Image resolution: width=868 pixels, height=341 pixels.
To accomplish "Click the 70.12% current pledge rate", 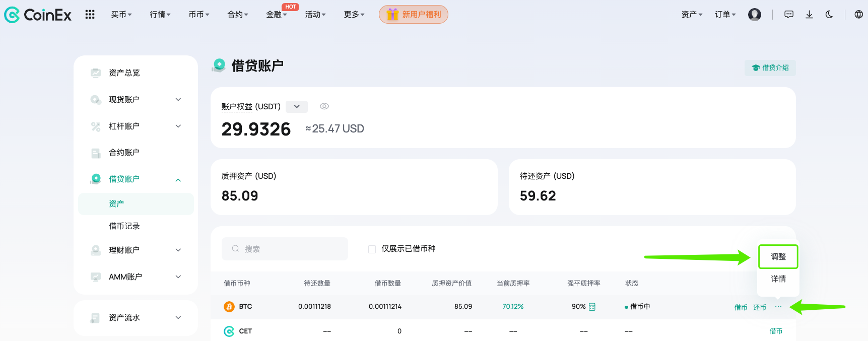I will [513, 306].
